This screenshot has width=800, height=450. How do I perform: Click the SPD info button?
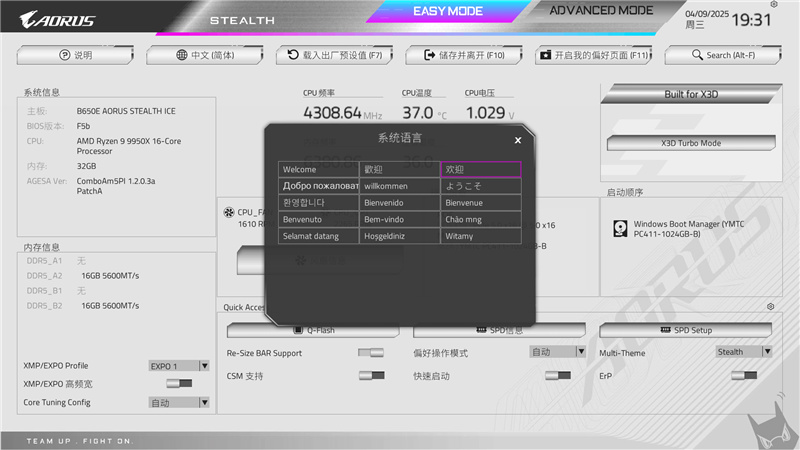pyautogui.click(x=499, y=331)
